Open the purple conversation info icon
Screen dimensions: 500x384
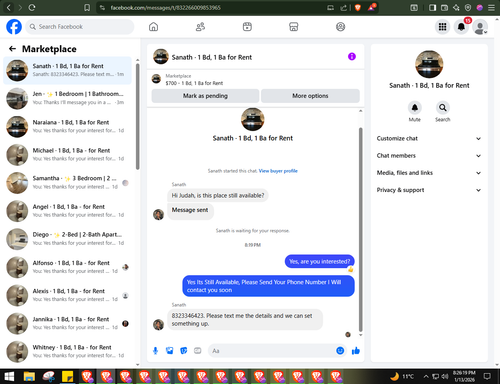[x=352, y=57]
